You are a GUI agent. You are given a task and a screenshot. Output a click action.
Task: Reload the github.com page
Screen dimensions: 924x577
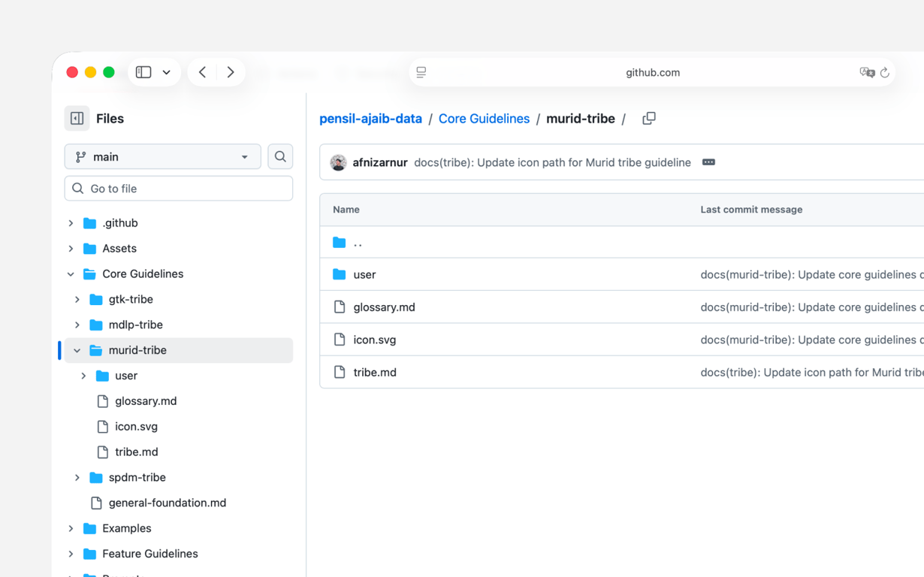click(886, 72)
